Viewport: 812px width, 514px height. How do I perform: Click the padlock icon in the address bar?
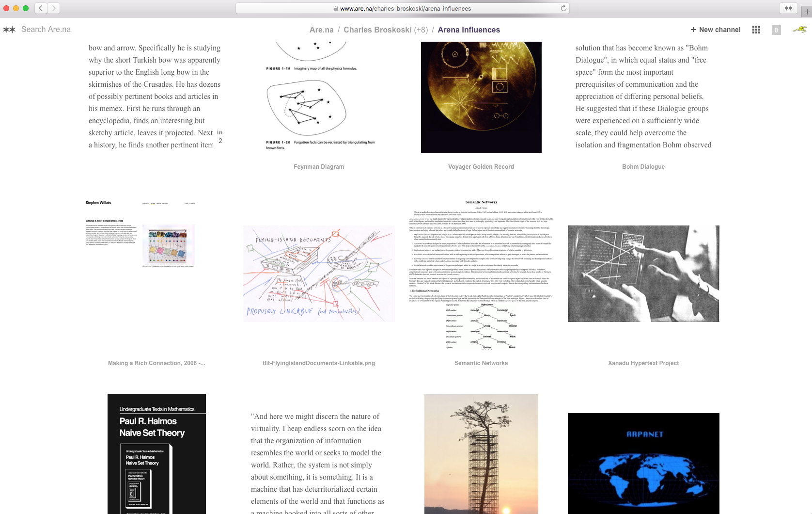tap(335, 8)
